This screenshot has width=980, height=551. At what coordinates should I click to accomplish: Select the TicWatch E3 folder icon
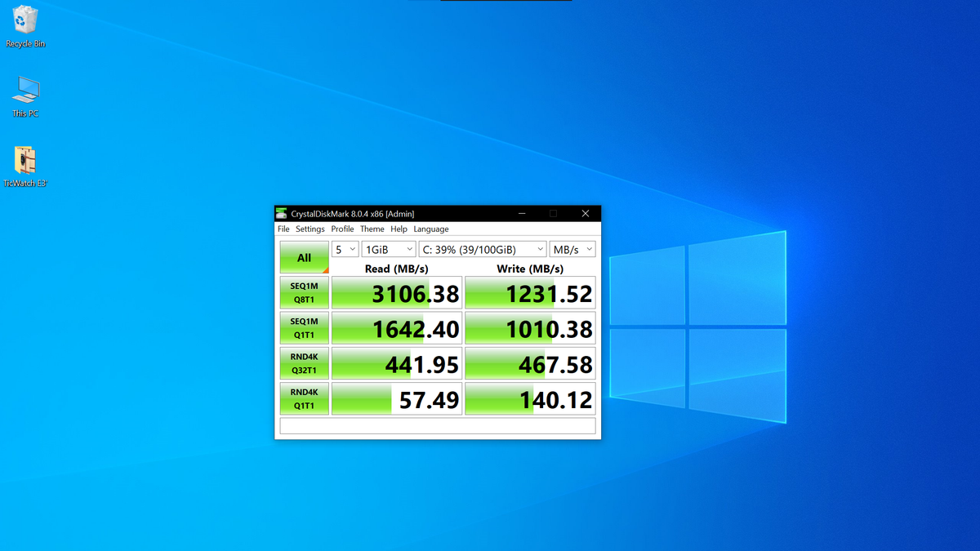click(25, 167)
